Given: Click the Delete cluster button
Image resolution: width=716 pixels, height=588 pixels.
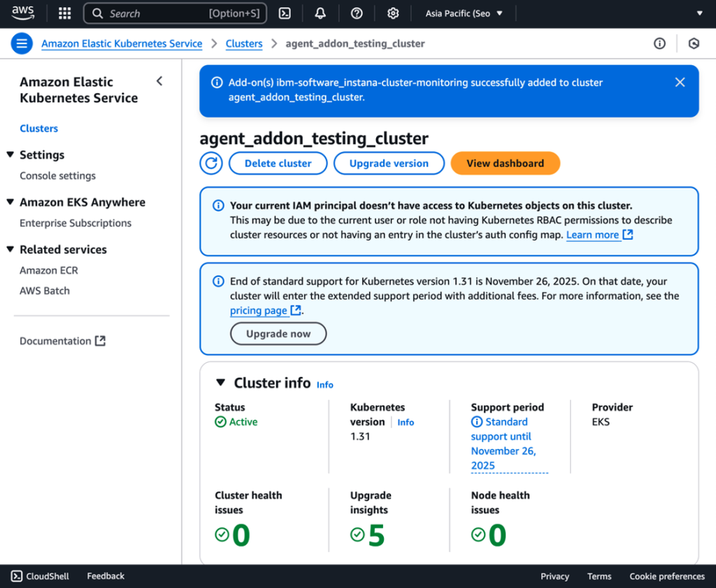Looking at the screenshot, I should pos(278,163).
